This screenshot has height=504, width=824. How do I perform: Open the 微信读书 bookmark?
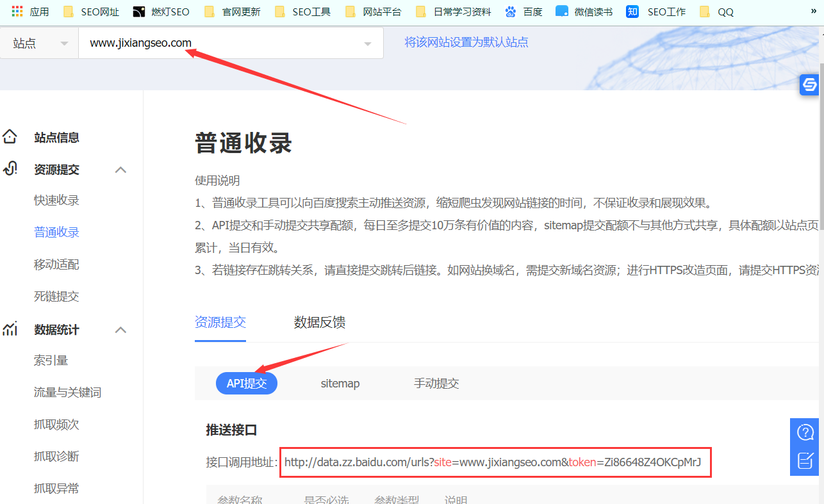(584, 12)
